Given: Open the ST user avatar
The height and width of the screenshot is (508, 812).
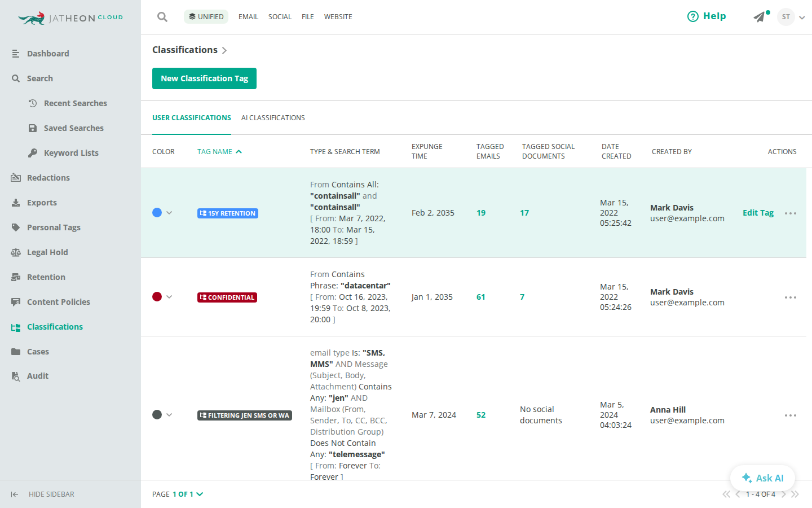Looking at the screenshot, I should click(785, 17).
